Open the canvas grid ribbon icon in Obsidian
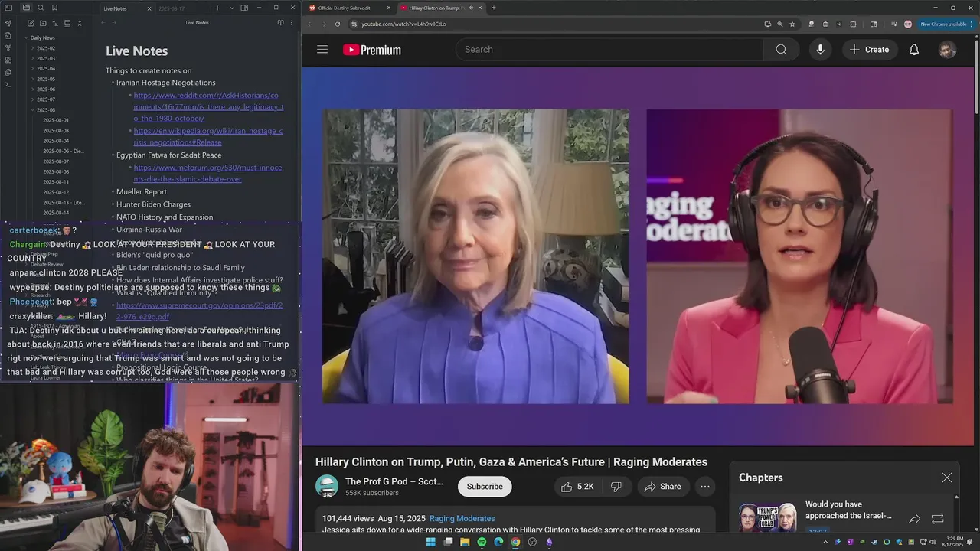 click(x=8, y=60)
